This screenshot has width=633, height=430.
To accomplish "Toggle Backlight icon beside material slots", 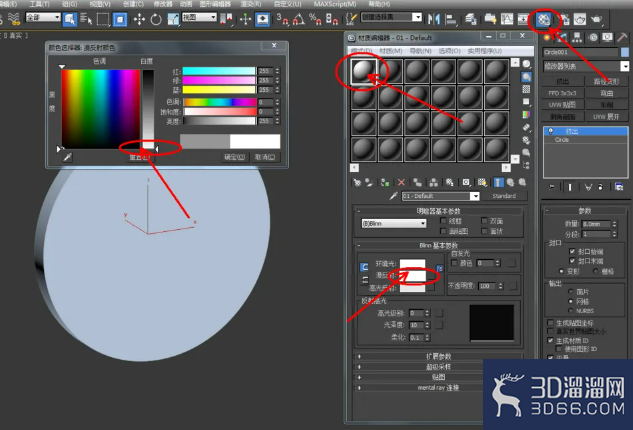I will [x=526, y=76].
